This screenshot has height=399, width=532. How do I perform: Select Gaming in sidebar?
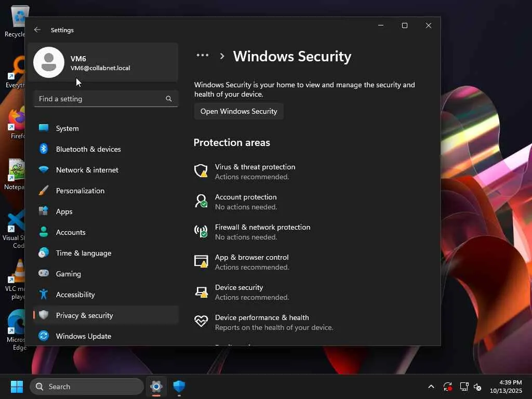tap(106, 274)
